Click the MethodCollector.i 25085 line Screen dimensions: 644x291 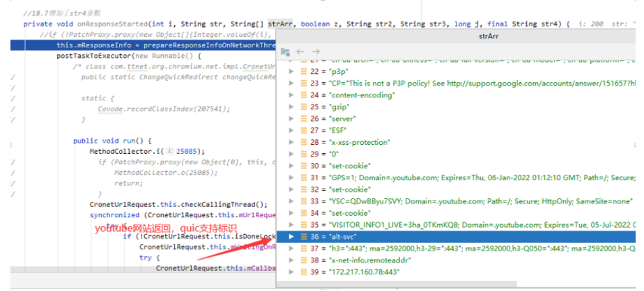coord(147,152)
